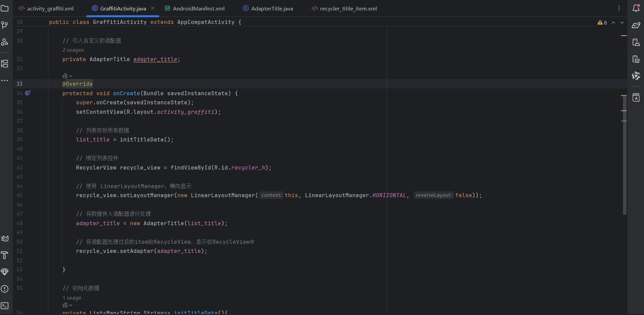Screen dimensions: 644x315
Task: Open the Resource Manager tool window
Action: pos(5,42)
